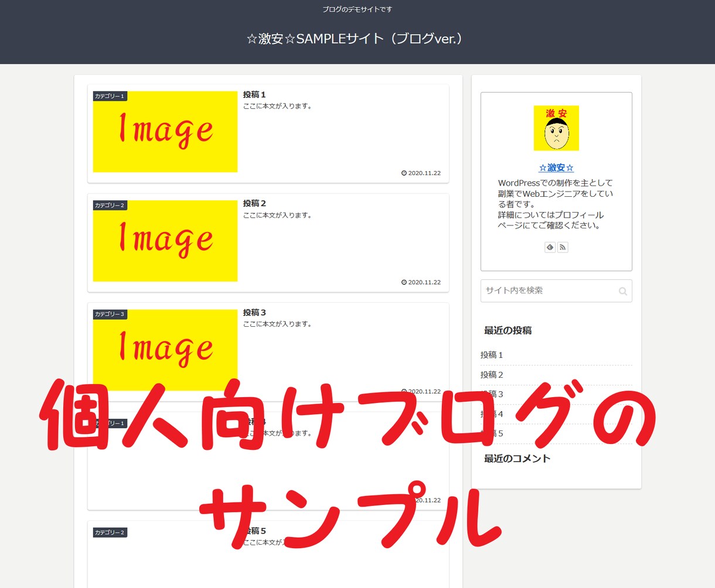The image size is (715, 588).
Task: Click the clock icon beside 投稿2 date
Action: pyautogui.click(x=404, y=282)
